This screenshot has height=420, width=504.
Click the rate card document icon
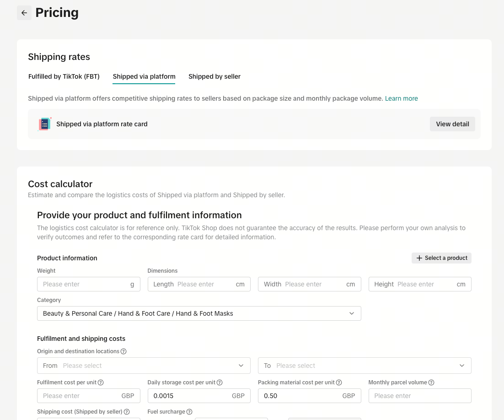[x=45, y=124]
